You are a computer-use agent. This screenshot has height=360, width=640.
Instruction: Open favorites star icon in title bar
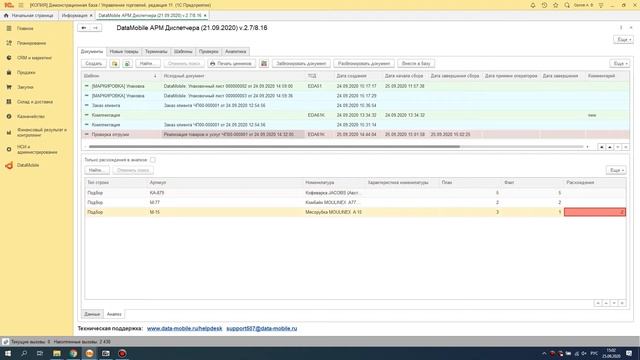pyautogui.click(x=556, y=5)
